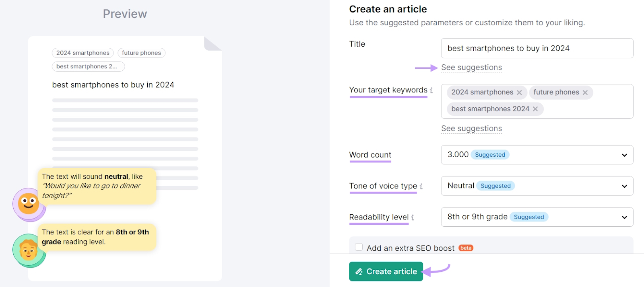This screenshot has height=287, width=644.
Task: Click the 'Suggested' badge next to 3.000
Action: pos(490,155)
